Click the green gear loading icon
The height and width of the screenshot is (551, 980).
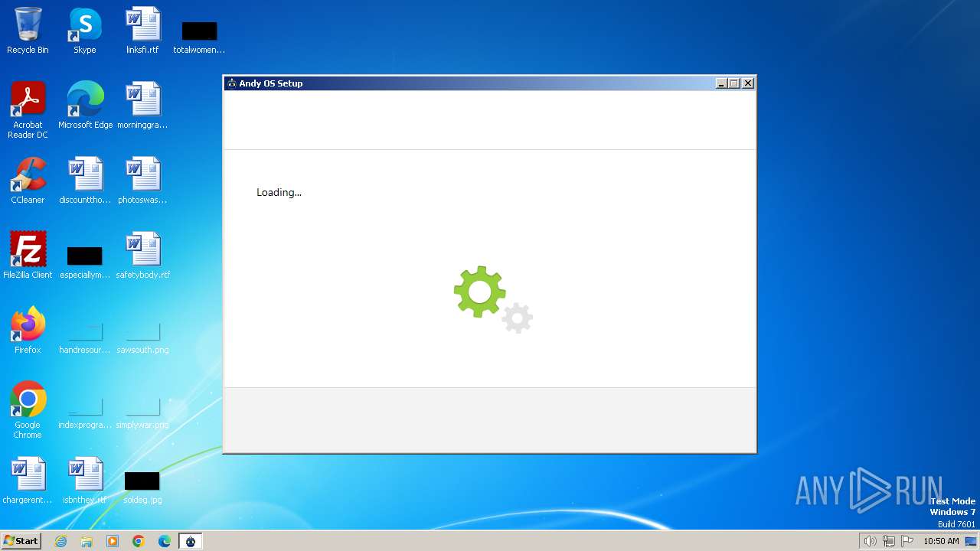coord(480,292)
